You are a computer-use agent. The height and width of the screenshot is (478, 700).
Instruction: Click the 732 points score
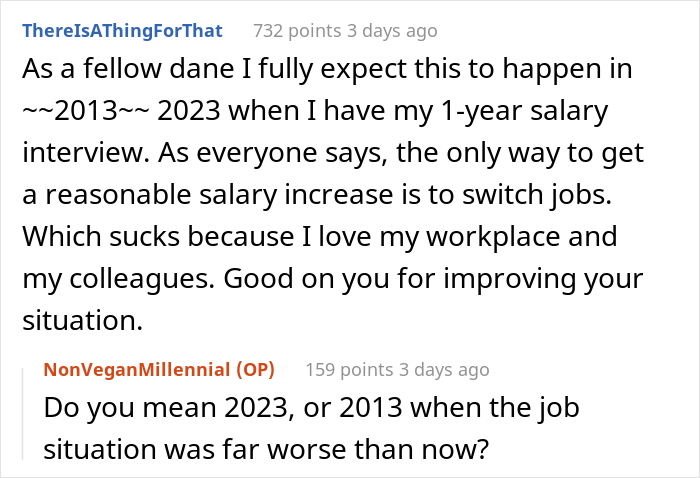click(x=296, y=31)
